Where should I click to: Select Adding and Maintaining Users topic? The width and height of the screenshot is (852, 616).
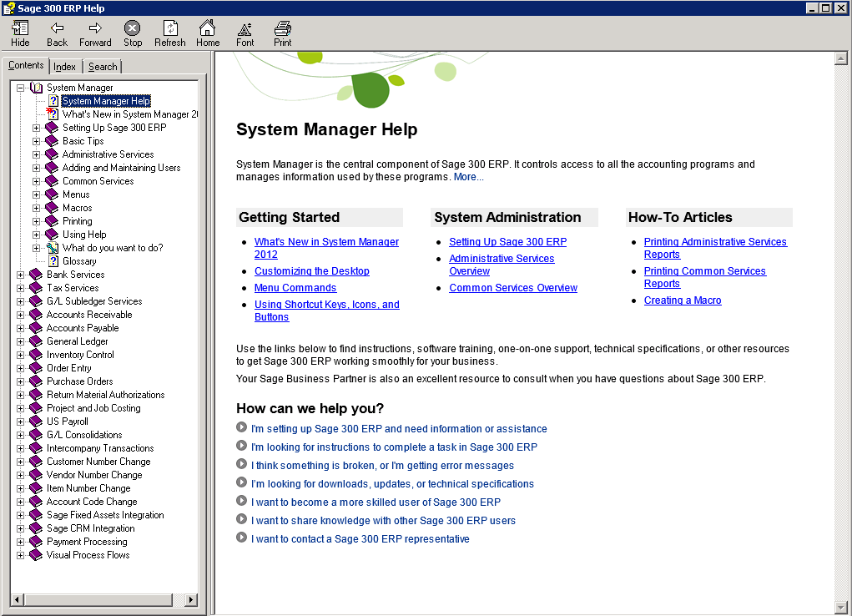(121, 168)
